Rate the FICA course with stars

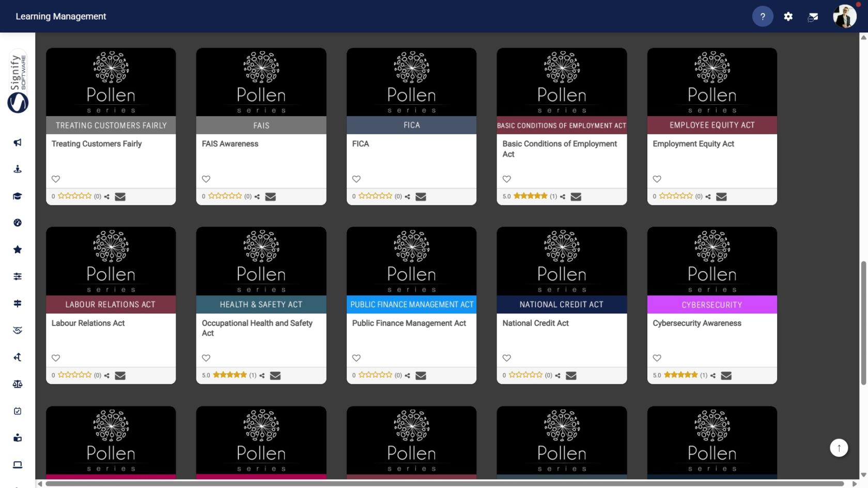click(x=376, y=196)
